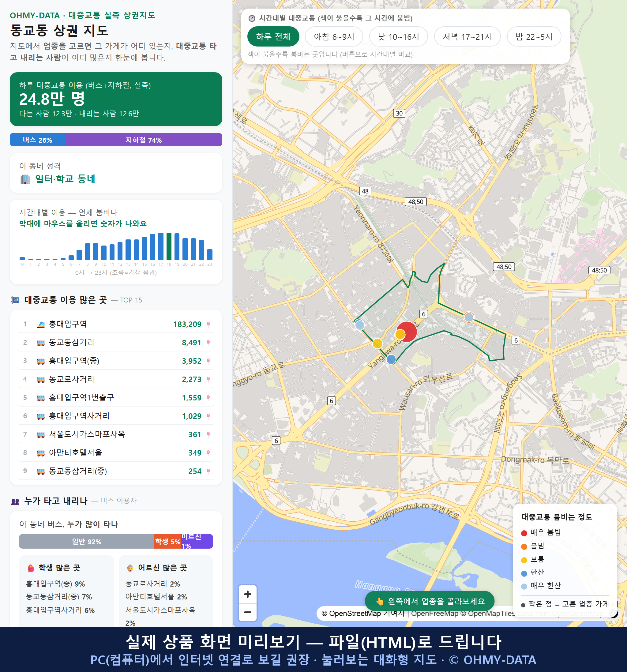This screenshot has width=627, height=672.
Task: Click the orange 붐빔 legend swatch
Action: click(524, 546)
